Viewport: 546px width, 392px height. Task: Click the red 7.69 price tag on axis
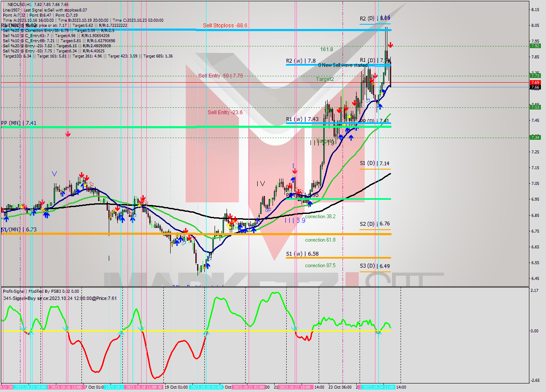pyautogui.click(x=535, y=82)
